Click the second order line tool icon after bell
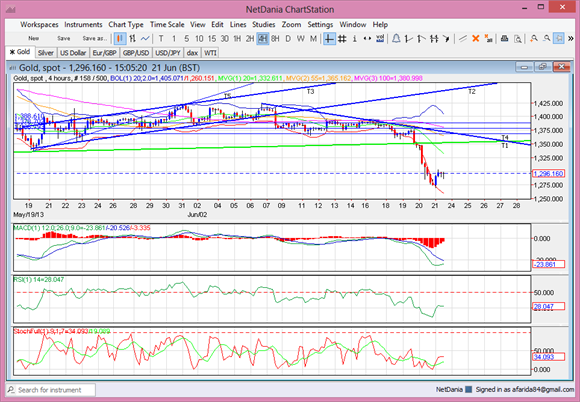Screen dimensions: 580x402 421,38
